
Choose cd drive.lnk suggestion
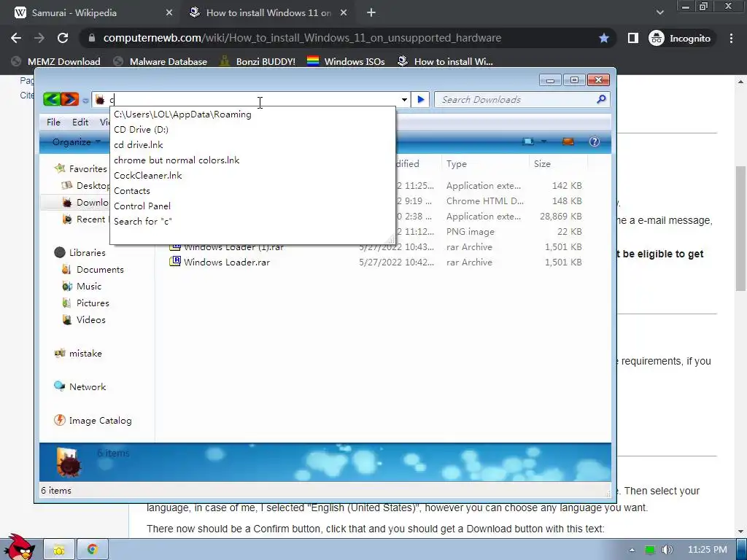(x=252, y=145)
